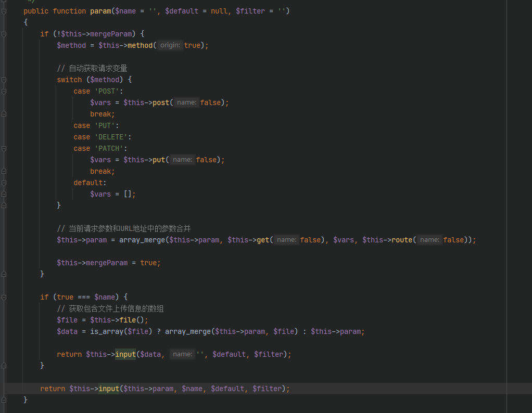Click the array_merge function name
Viewport: 532px width, 413px height.
(x=142, y=240)
